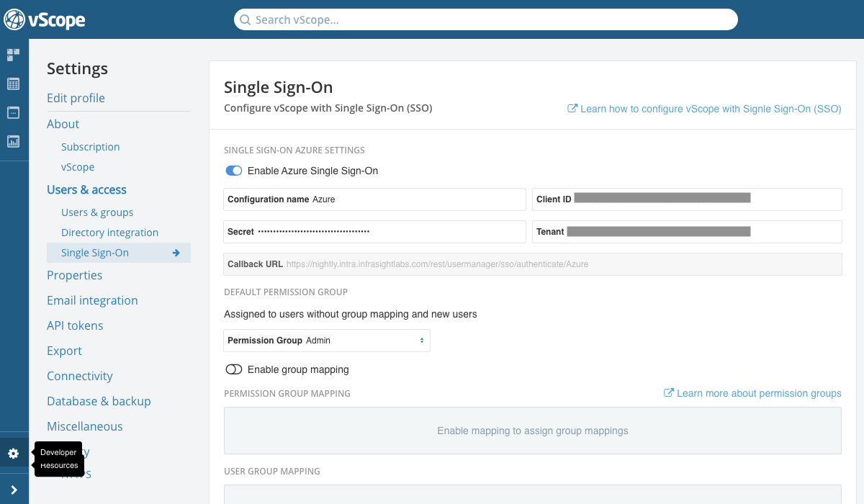The height and width of the screenshot is (504, 864).
Task: Turn on Enable group mapping toggle
Action: [234, 369]
